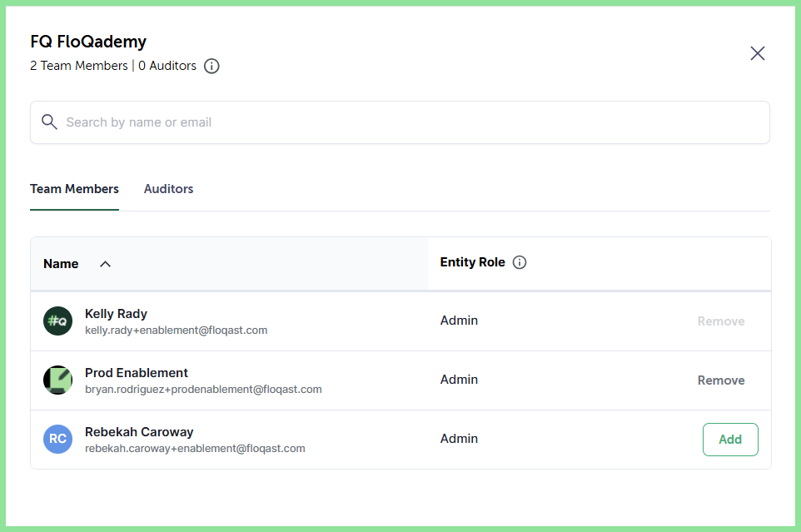
Task: Switch to the Team Members tab
Action: tap(74, 189)
